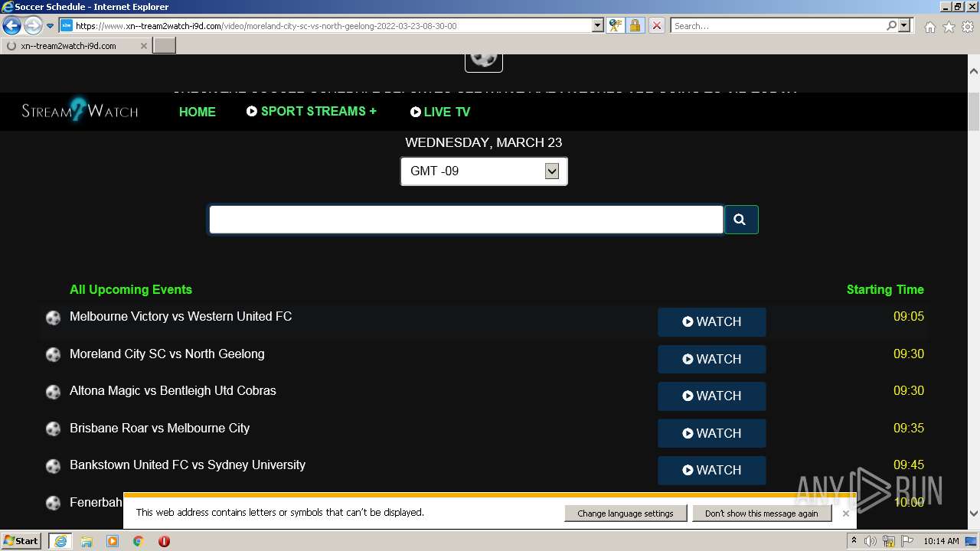
Task: Open the LIVE TV menu item
Action: 440,112
